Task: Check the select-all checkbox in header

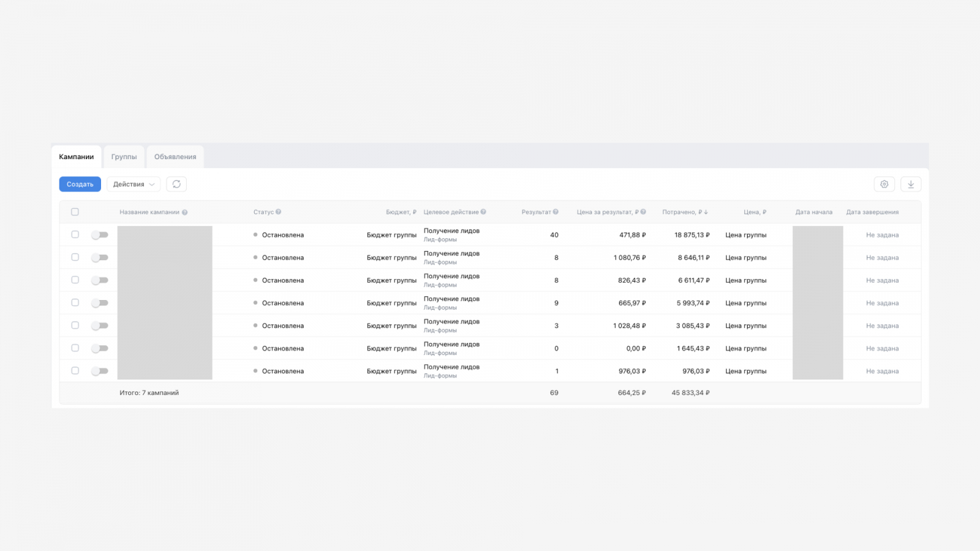Action: point(75,212)
